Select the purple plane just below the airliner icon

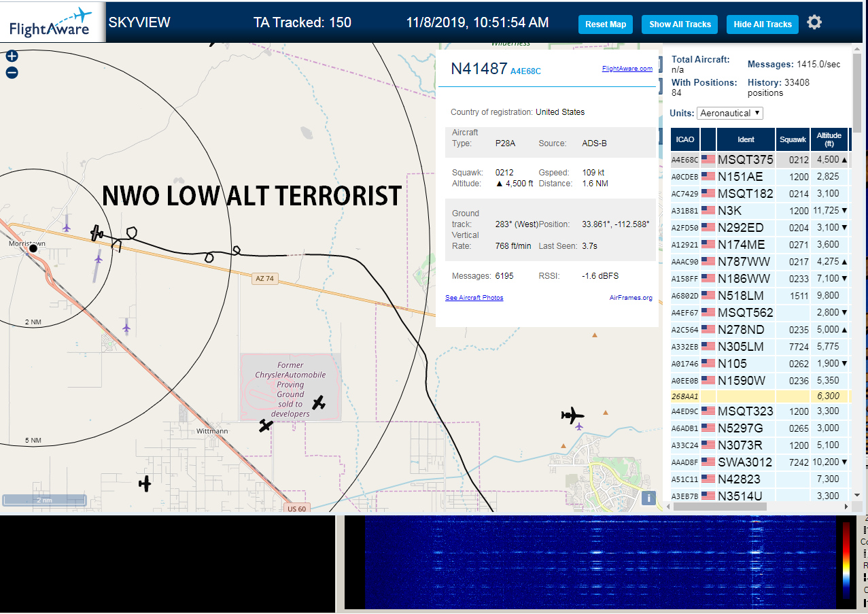tap(578, 426)
